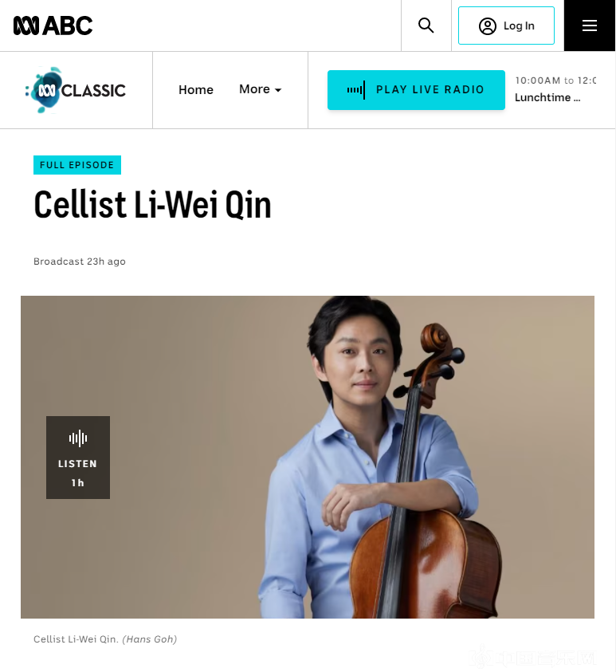
Task: Open the search magnifier icon
Action: pos(426,26)
